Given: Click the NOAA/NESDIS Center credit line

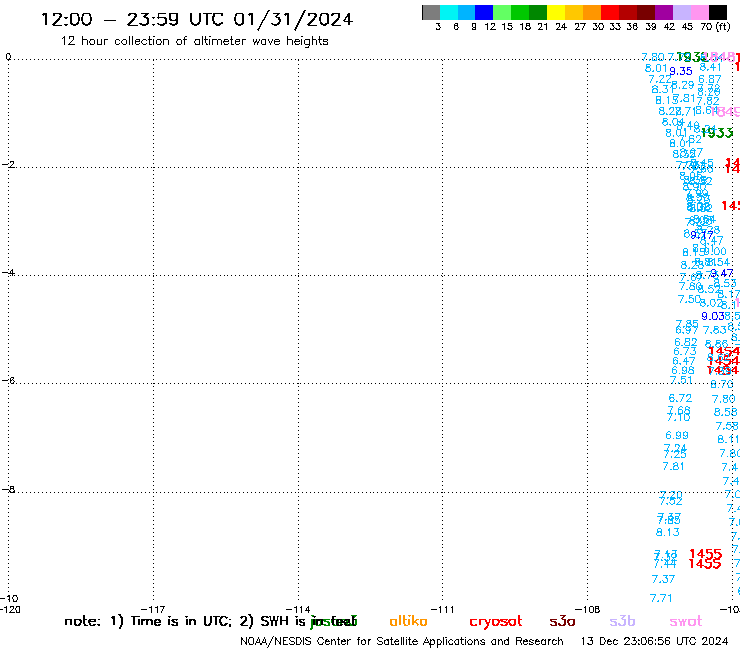Looking at the screenshot, I should click(x=402, y=641).
